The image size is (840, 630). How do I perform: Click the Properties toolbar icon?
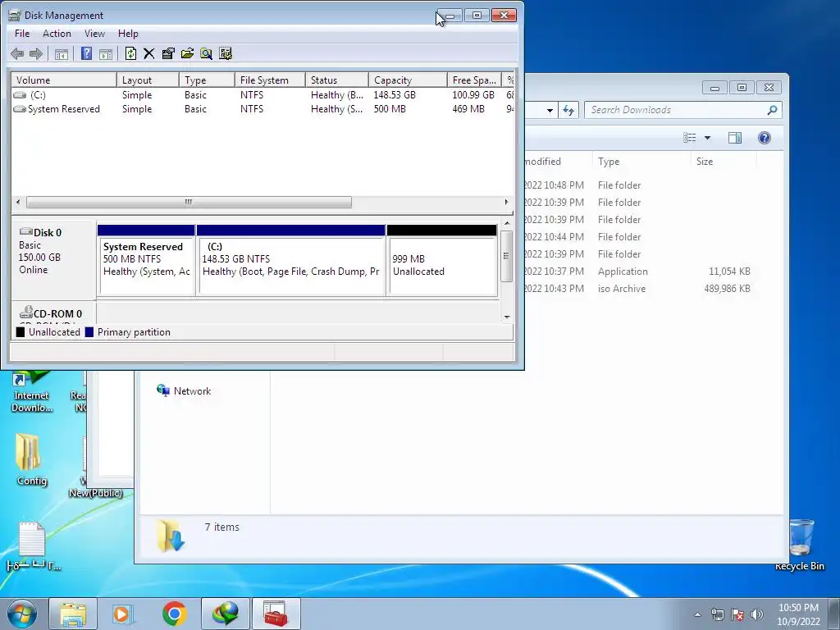(168, 53)
